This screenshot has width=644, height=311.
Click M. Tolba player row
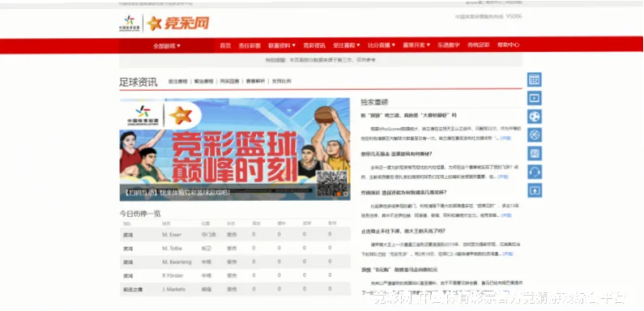tap(235, 248)
